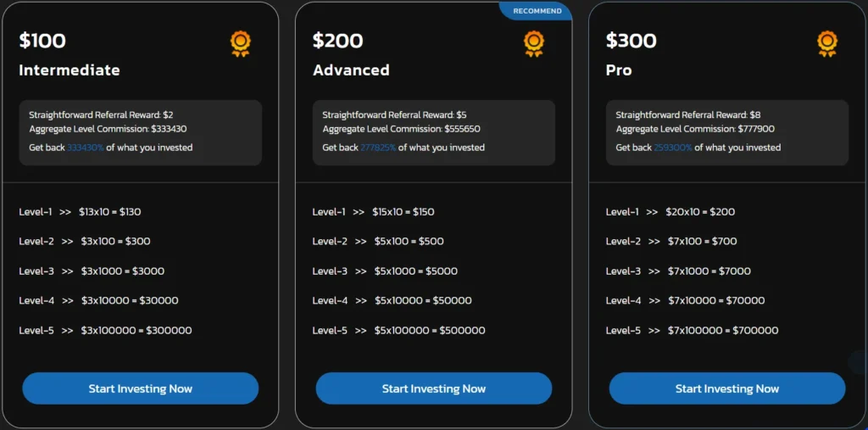Click Level-3 row showing $7x1000 = $7000
The image size is (868, 430).
click(x=678, y=271)
